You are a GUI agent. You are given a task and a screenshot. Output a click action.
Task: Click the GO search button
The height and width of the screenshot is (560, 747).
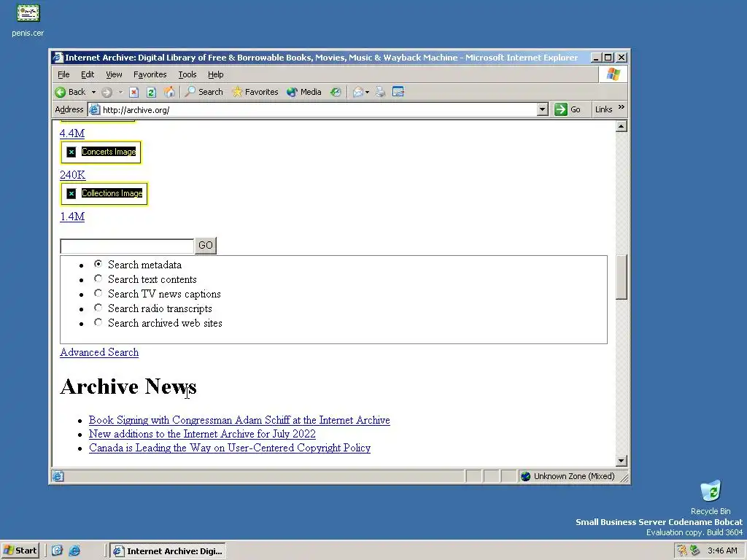[x=205, y=245]
